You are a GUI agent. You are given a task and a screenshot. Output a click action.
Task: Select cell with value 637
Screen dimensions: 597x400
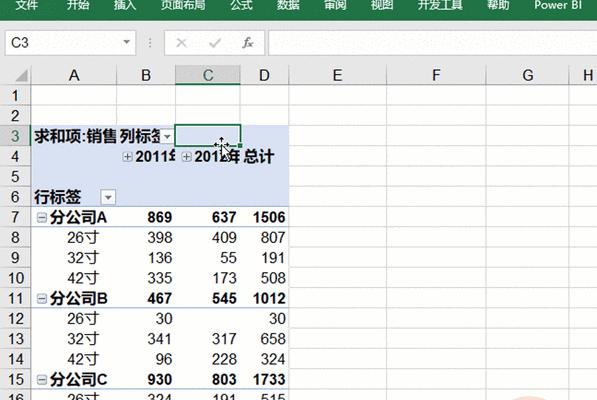click(208, 217)
